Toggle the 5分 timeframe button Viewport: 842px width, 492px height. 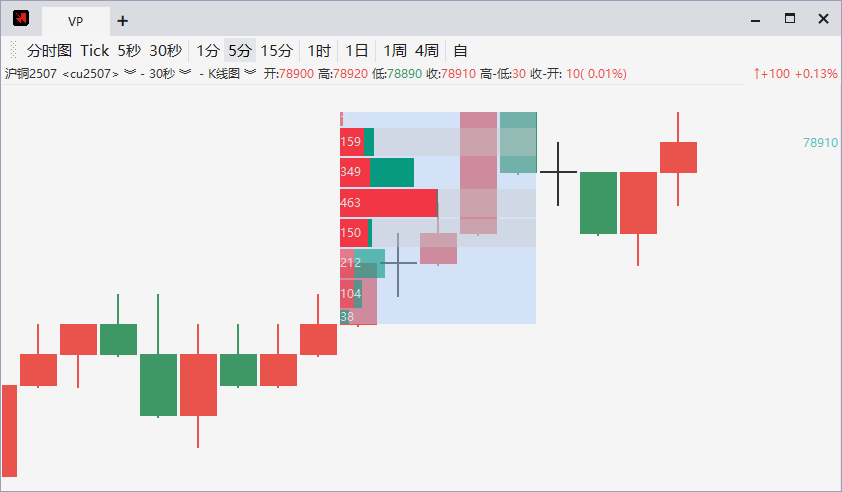pyautogui.click(x=240, y=50)
